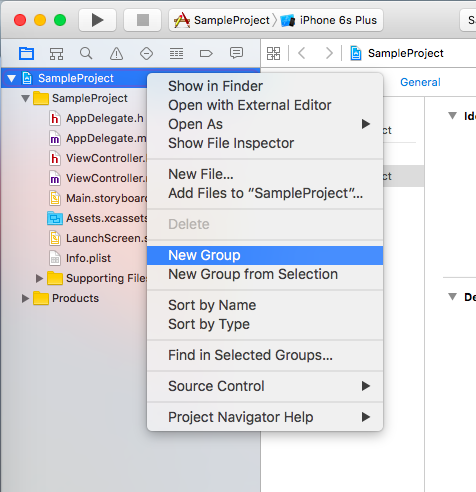Open the Test navigator diamond icon

click(146, 53)
